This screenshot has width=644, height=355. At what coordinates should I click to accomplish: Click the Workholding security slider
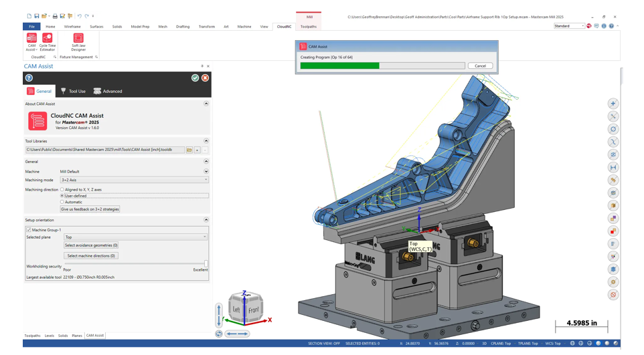click(206, 264)
